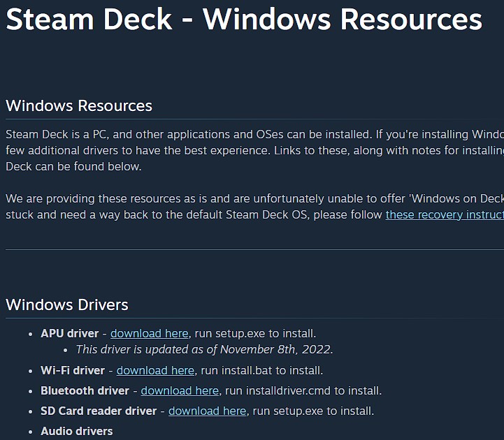
Task: Open the APU driver download here link
Action: coord(150,333)
